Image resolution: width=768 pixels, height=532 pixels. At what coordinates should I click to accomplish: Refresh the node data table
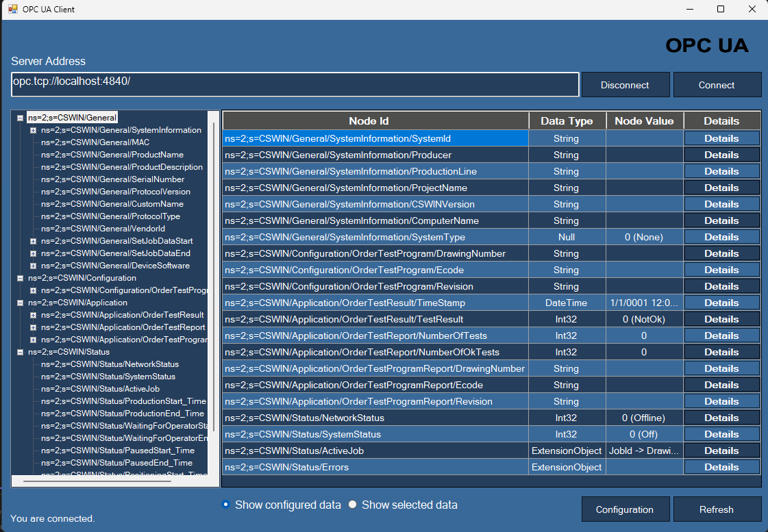pyautogui.click(x=717, y=509)
